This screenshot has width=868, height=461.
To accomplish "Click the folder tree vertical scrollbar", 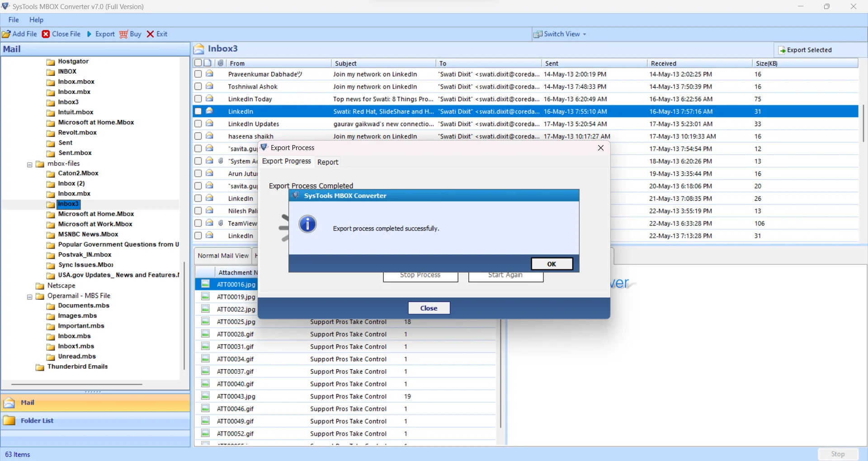I will click(184, 315).
